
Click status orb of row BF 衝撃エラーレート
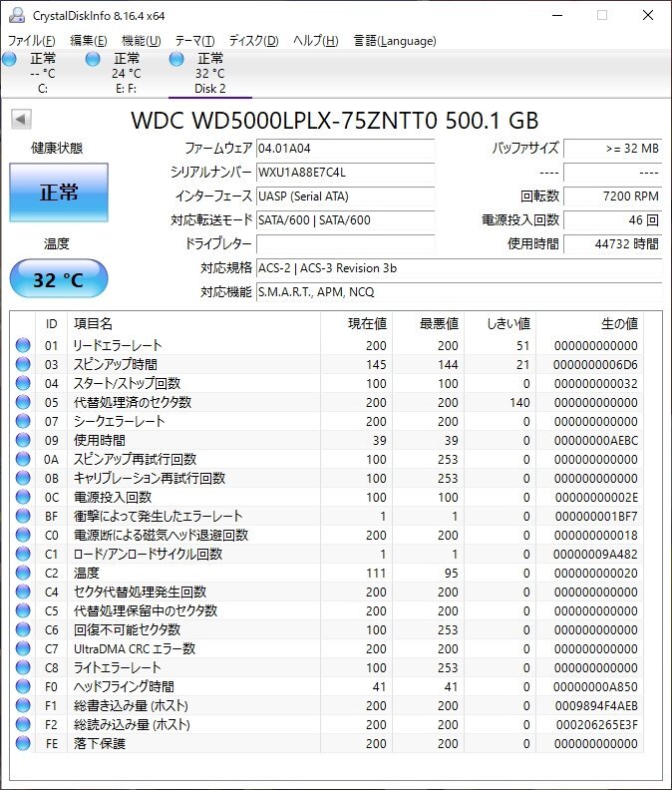pyautogui.click(x=23, y=516)
